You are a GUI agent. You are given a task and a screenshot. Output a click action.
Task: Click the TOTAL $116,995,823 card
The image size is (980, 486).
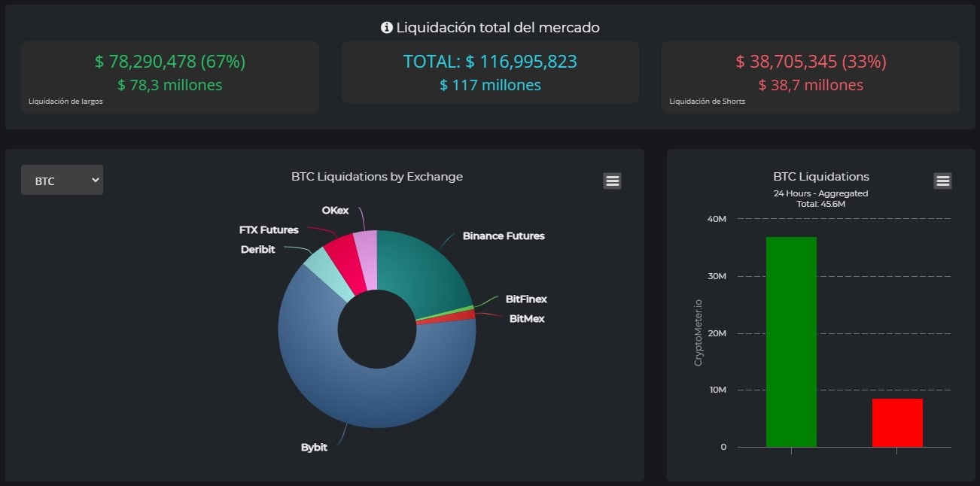point(490,72)
